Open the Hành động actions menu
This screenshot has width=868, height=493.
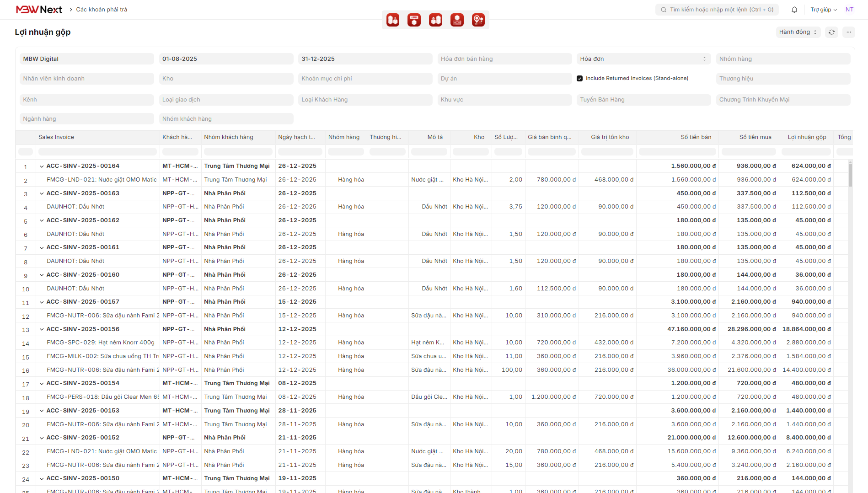tap(798, 32)
